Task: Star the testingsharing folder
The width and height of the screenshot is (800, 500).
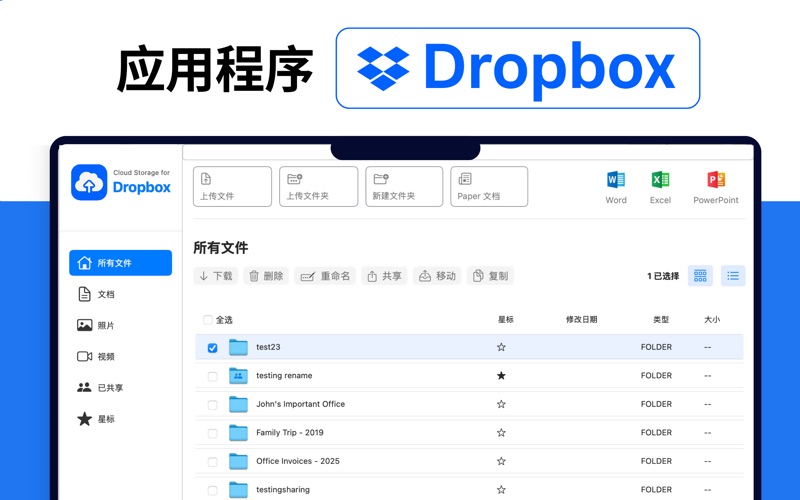Action: coord(501,490)
